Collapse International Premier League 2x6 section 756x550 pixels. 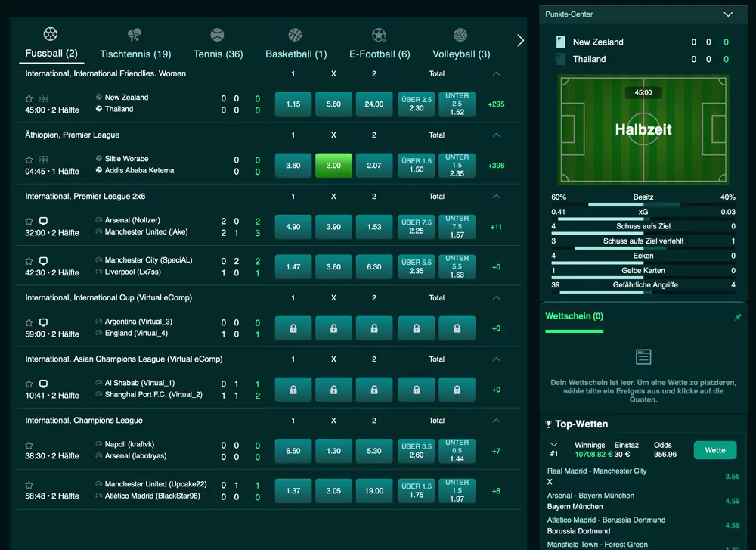click(x=496, y=197)
